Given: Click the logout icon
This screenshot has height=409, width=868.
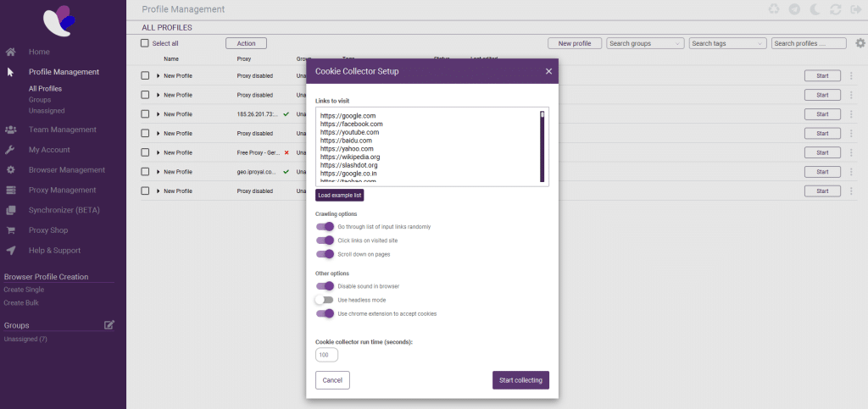Looking at the screenshot, I should click(x=854, y=9).
